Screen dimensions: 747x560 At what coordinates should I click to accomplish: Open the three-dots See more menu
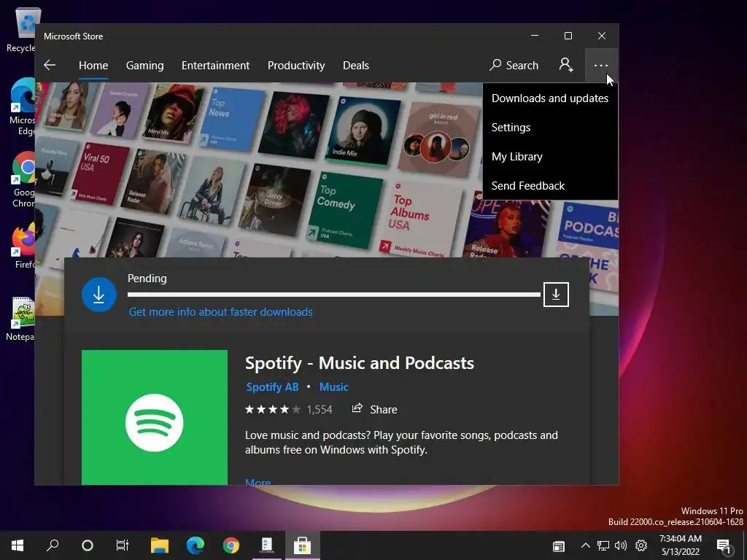tap(601, 65)
